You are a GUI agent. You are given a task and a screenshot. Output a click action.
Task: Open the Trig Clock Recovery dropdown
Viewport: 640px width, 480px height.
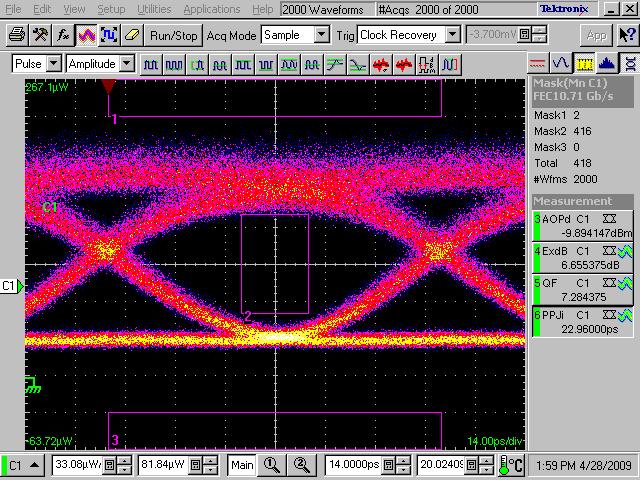(452, 35)
